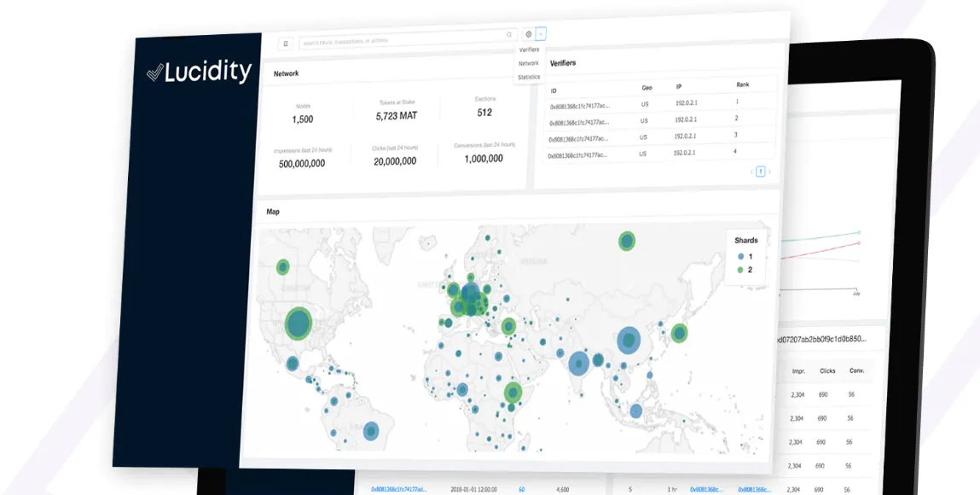This screenshot has width=980, height=495.
Task: Click Clicks column header in background window
Action: click(x=827, y=370)
